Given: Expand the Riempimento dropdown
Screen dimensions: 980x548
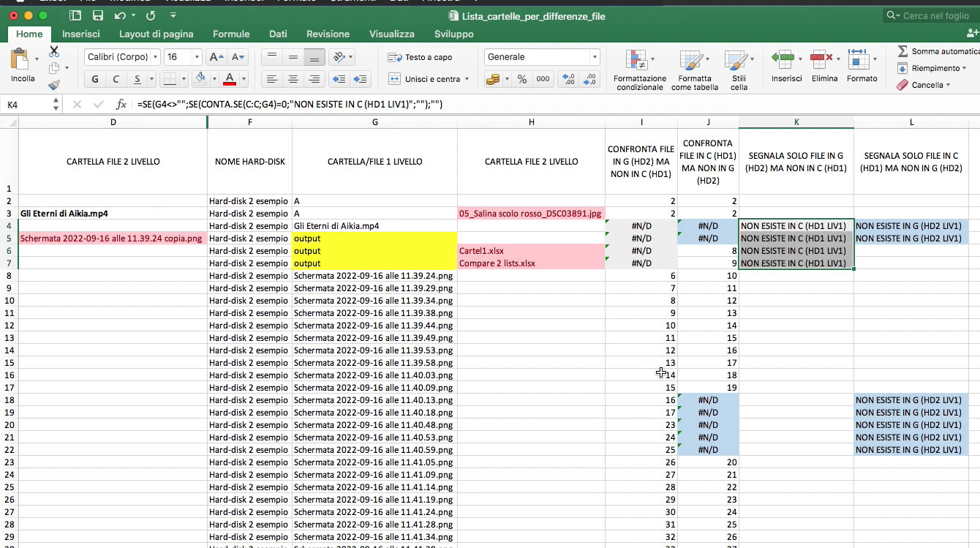Looking at the screenshot, I should pos(965,68).
